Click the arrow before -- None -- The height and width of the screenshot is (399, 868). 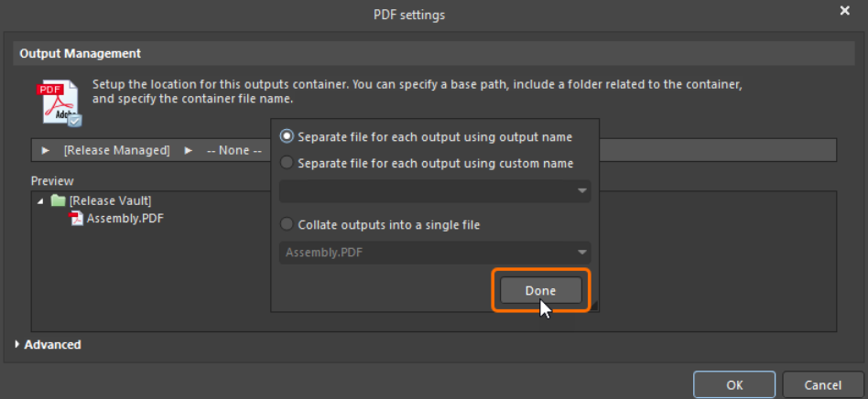[x=188, y=150]
